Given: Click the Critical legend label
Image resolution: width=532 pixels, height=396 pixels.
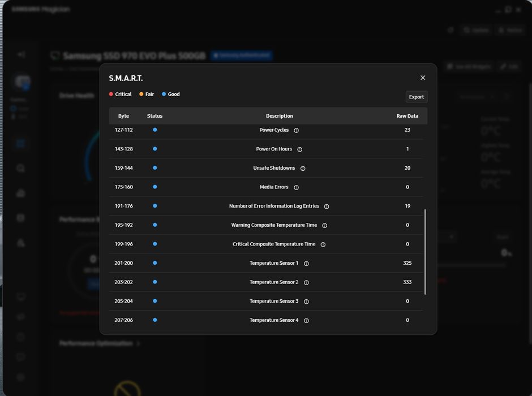Looking at the screenshot, I should tap(123, 94).
